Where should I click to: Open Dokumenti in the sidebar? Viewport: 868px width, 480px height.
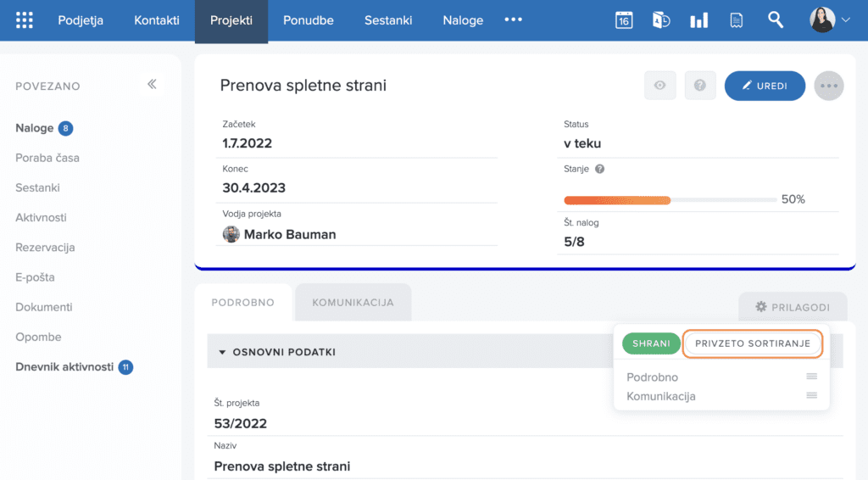click(x=44, y=307)
